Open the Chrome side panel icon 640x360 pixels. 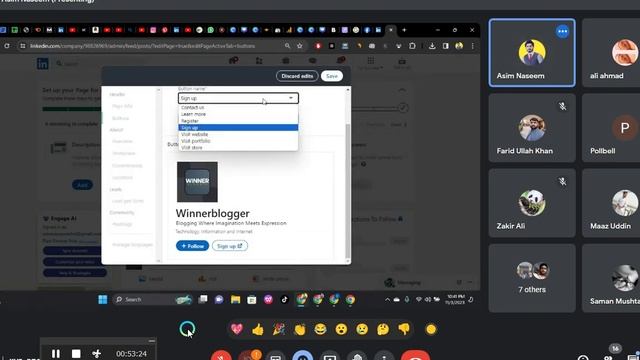(446, 46)
